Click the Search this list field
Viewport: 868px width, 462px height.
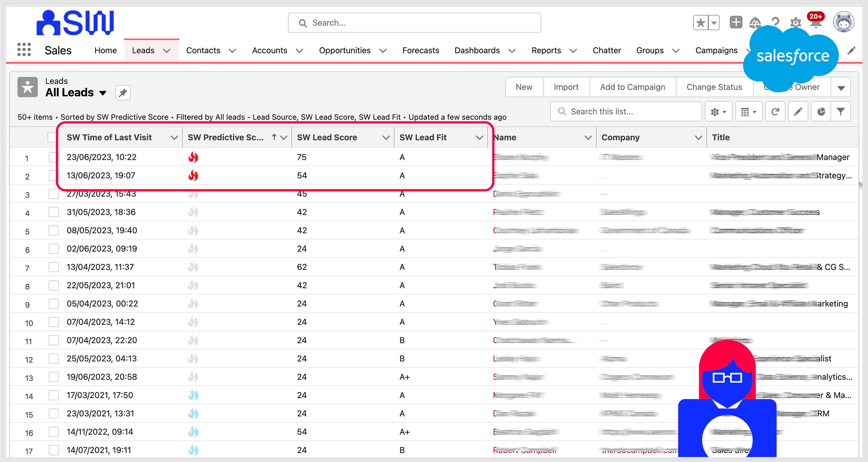click(625, 112)
